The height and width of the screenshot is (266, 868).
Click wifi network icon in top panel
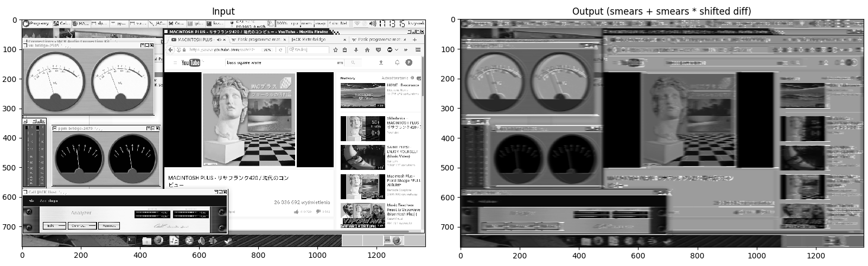click(357, 24)
